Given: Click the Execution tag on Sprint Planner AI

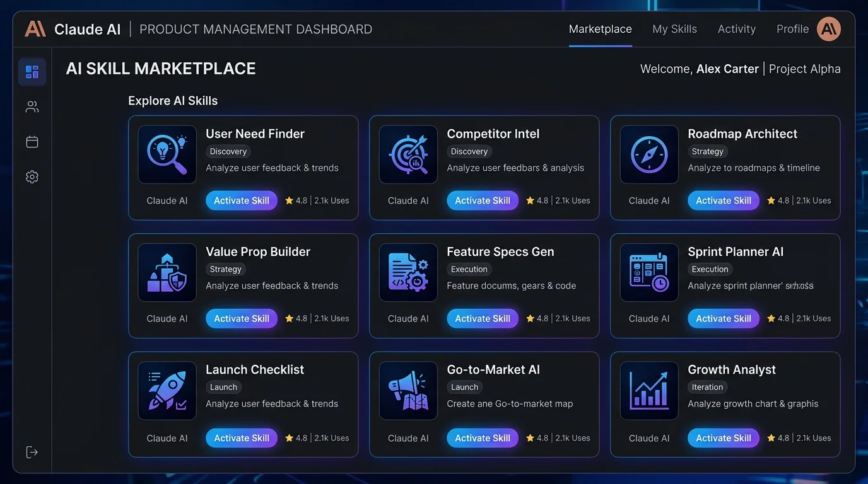Looking at the screenshot, I should pos(710,269).
